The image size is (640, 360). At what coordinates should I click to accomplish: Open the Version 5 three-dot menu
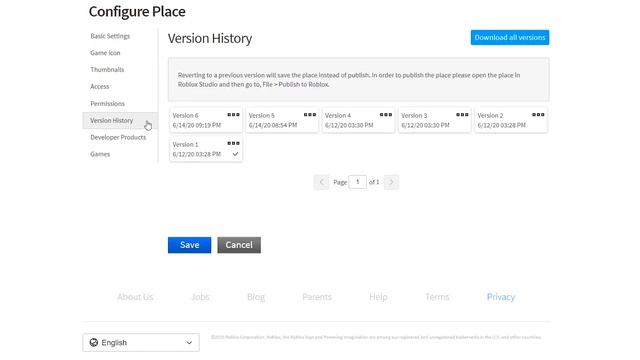pos(310,115)
